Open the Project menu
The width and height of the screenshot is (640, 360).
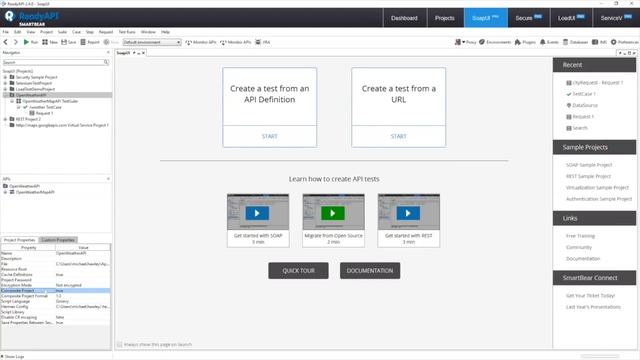pyautogui.click(x=46, y=32)
